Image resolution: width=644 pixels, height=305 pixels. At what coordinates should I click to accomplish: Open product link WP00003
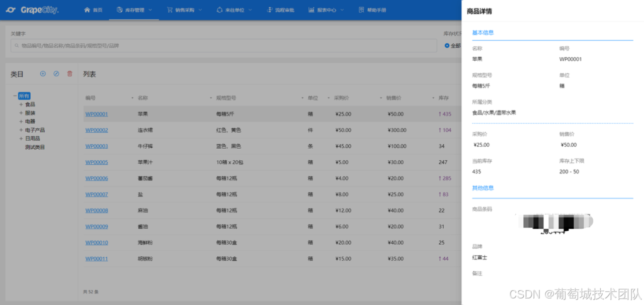pyautogui.click(x=97, y=146)
